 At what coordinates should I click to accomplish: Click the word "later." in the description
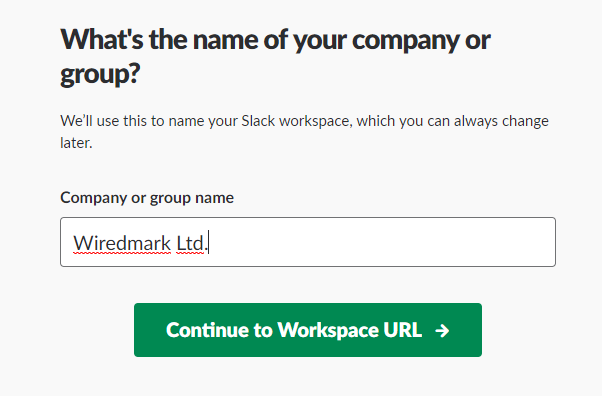coord(76,143)
